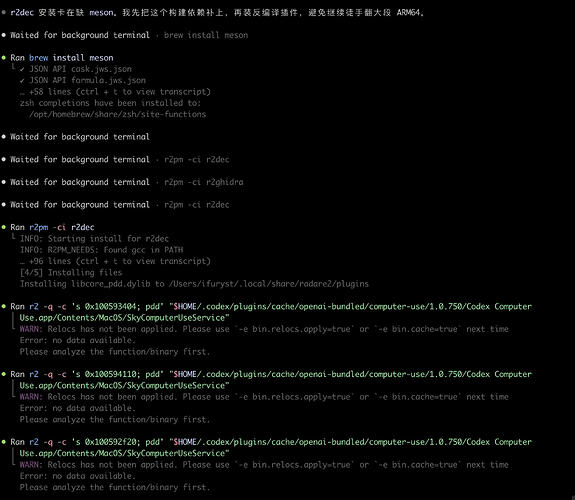Select 'INFO: R2PM_NEEDS: Found gcc in PATH'
575x500 pixels.
point(101,250)
